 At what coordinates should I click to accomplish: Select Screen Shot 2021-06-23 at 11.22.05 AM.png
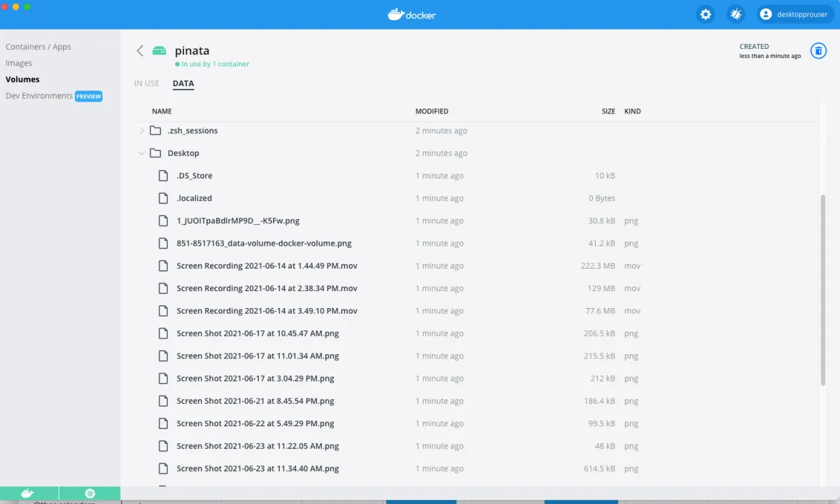258,446
